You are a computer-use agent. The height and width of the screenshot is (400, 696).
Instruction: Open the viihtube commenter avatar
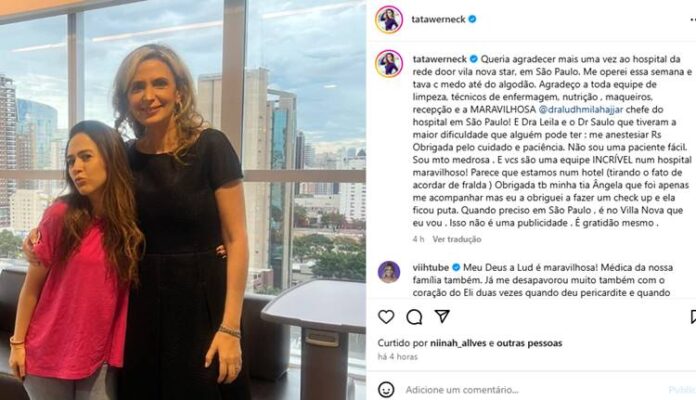[x=389, y=272]
